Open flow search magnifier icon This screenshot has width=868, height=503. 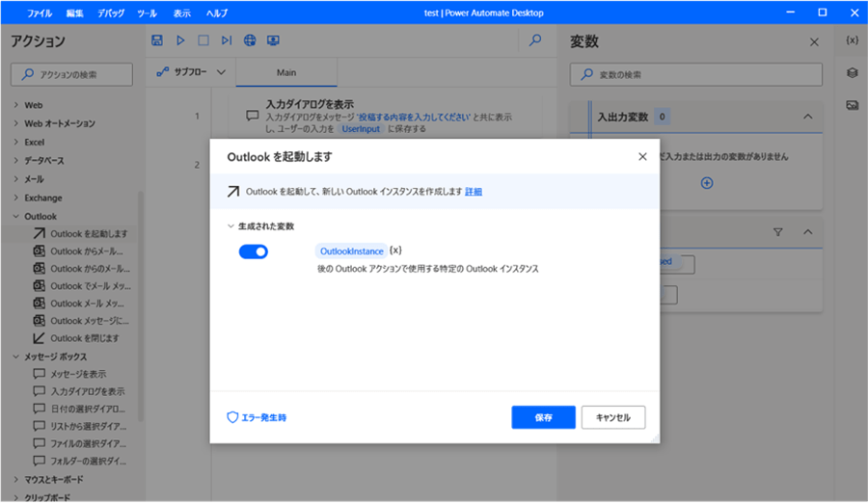[535, 40]
